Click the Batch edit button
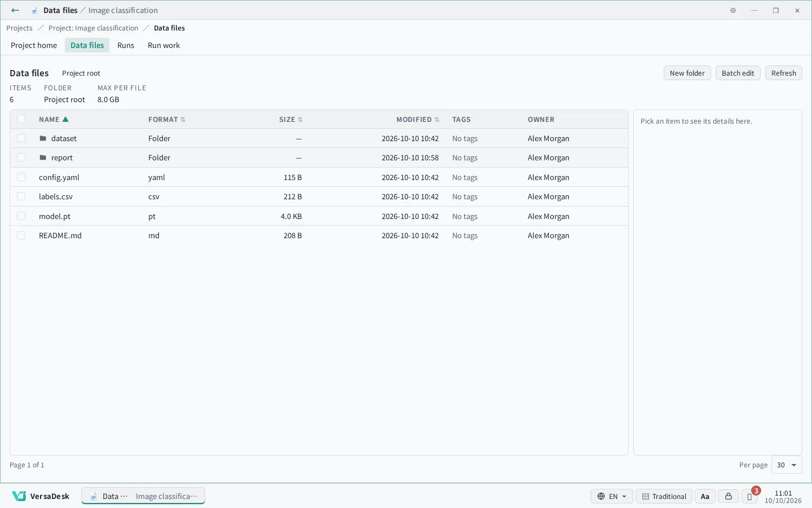812x508 pixels. [x=738, y=73]
